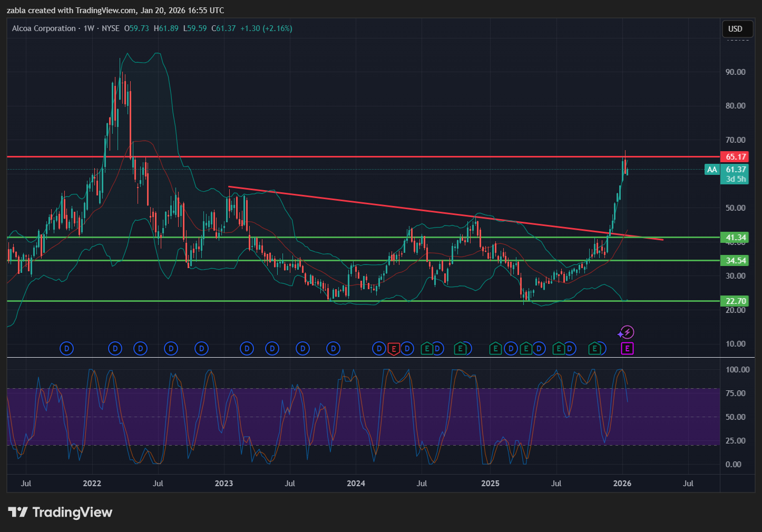Click the current price 61.37 label
Image resolution: width=762 pixels, height=532 pixels.
(x=736, y=170)
